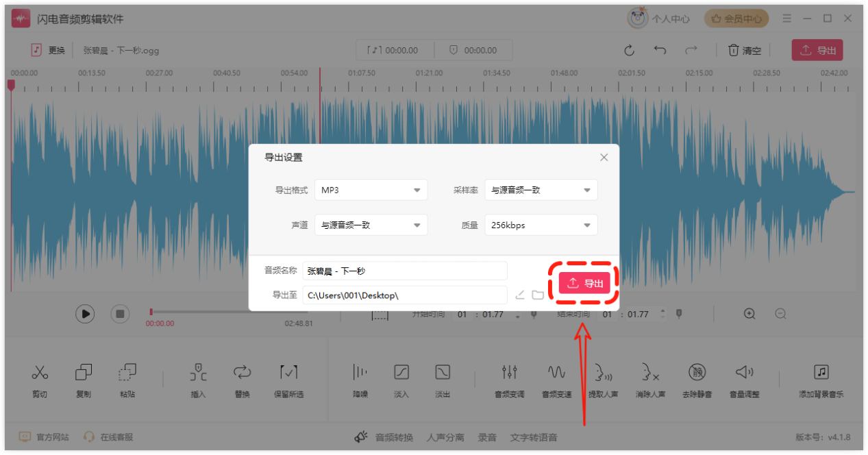Open Pitch Change (音频变调) tool
This screenshot has height=455, width=868.
pyautogui.click(x=509, y=380)
